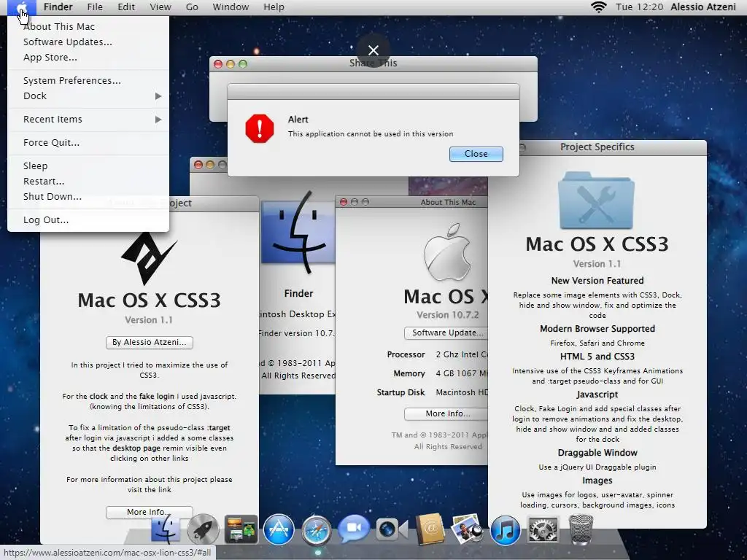Open Finder from the dock
Viewport: 747px width, 560px height.
coord(166,529)
